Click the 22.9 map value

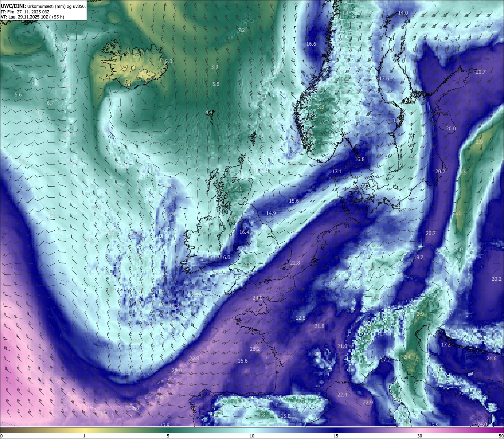tap(368, 403)
